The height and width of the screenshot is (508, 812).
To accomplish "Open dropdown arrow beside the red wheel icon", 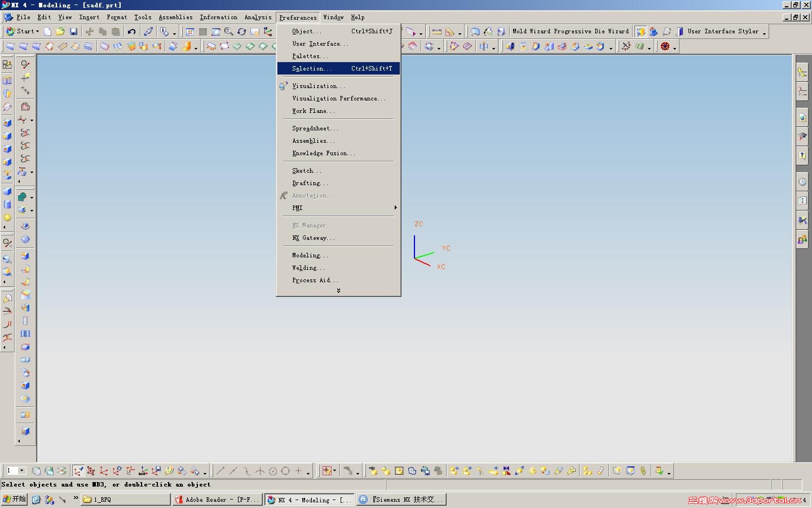I will click(674, 48).
